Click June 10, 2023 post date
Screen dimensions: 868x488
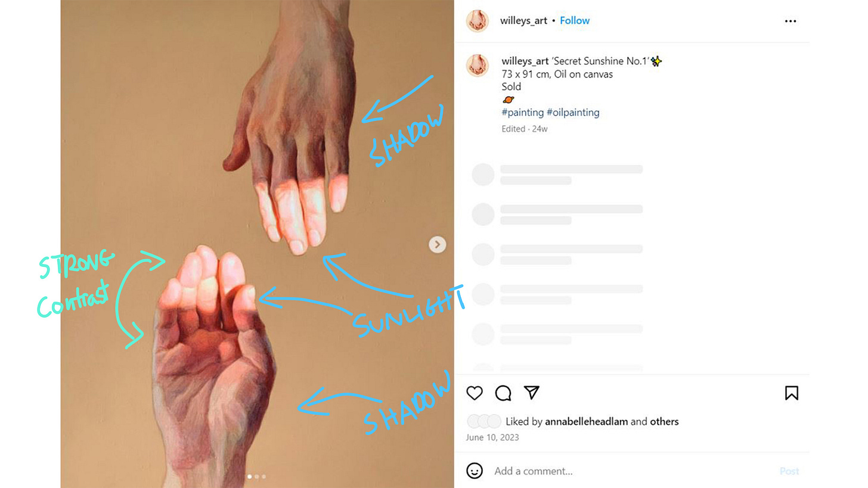point(492,437)
